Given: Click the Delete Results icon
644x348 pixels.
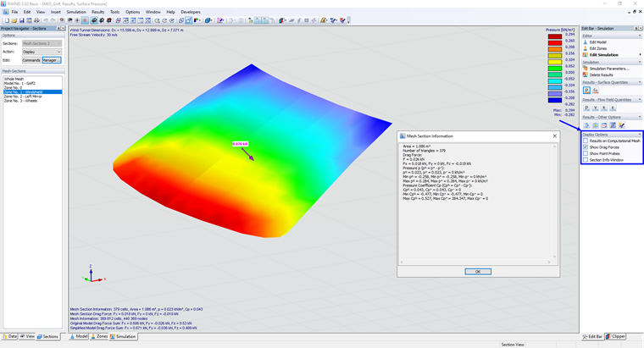Looking at the screenshot, I should point(586,75).
